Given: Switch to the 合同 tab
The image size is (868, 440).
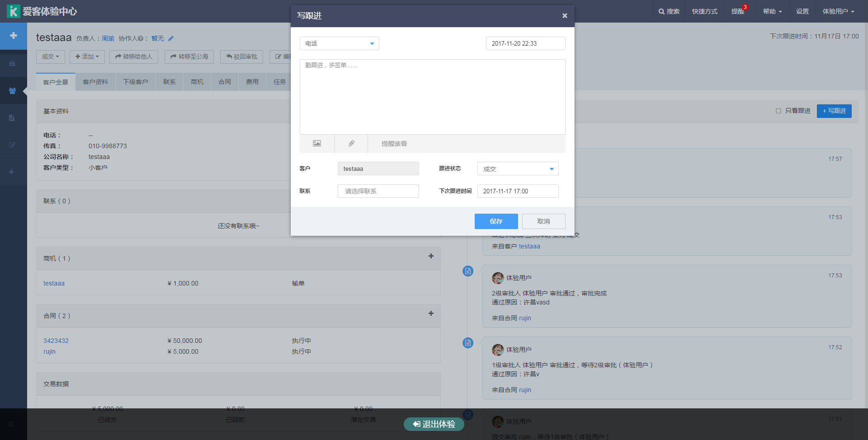Looking at the screenshot, I should click(x=225, y=82).
